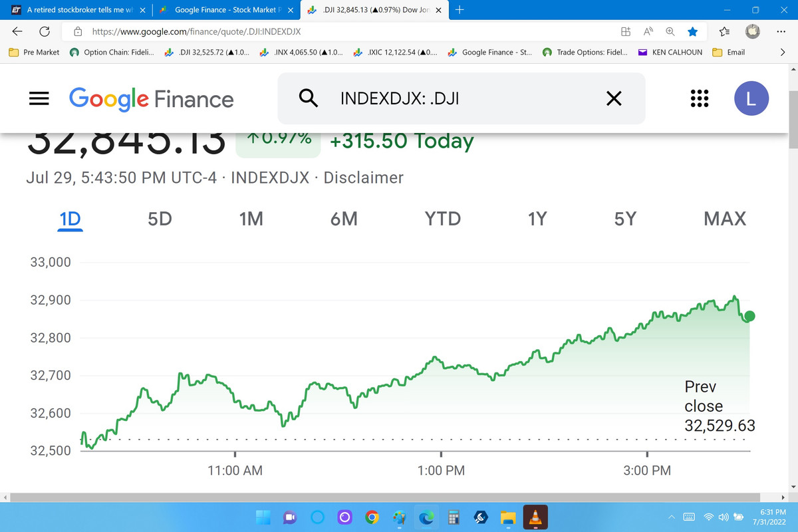Screen dimensions: 798x532
Task: Open the Wi-Fi network tray icon
Action: tap(708, 517)
